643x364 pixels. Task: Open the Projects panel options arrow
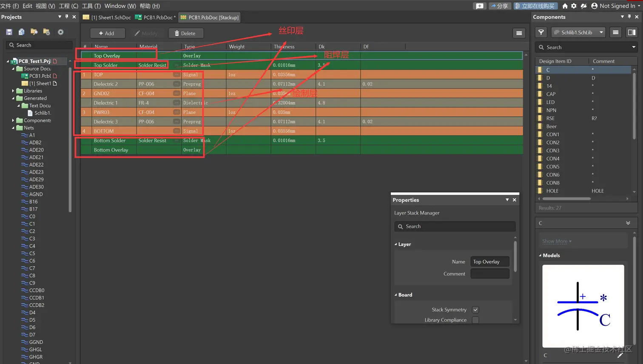click(60, 17)
